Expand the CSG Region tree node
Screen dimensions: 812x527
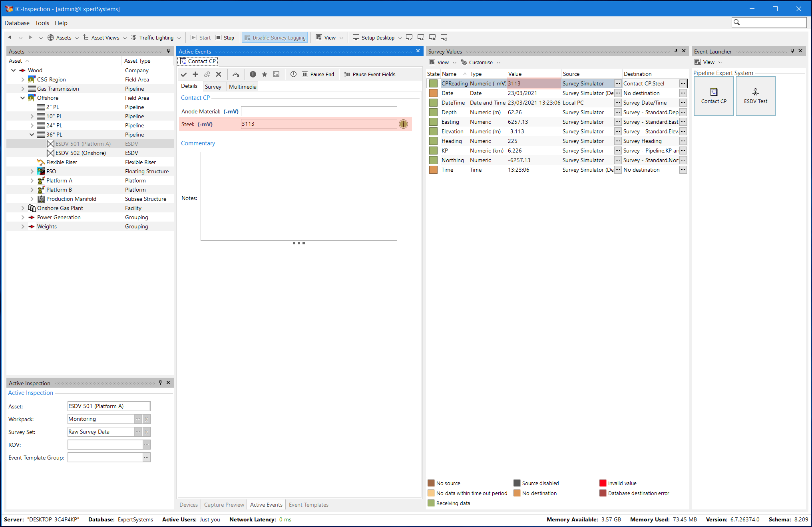pos(23,79)
